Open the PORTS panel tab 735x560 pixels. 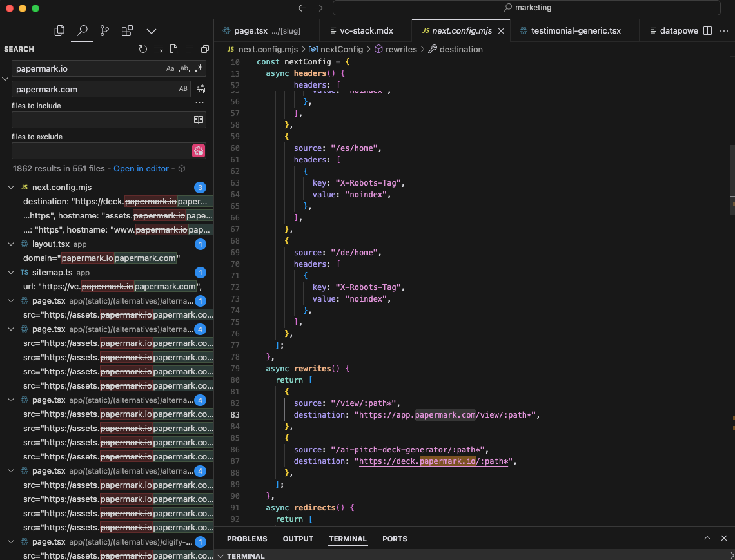point(395,539)
